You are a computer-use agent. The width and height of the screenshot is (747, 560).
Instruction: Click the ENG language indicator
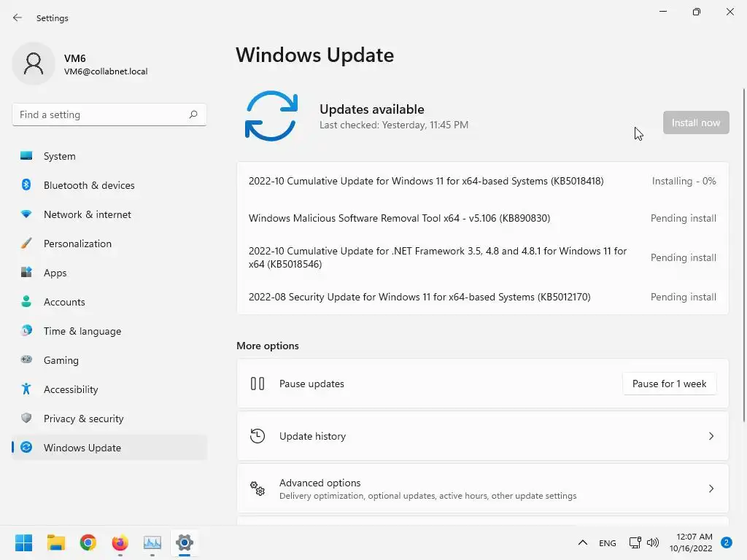[608, 542]
